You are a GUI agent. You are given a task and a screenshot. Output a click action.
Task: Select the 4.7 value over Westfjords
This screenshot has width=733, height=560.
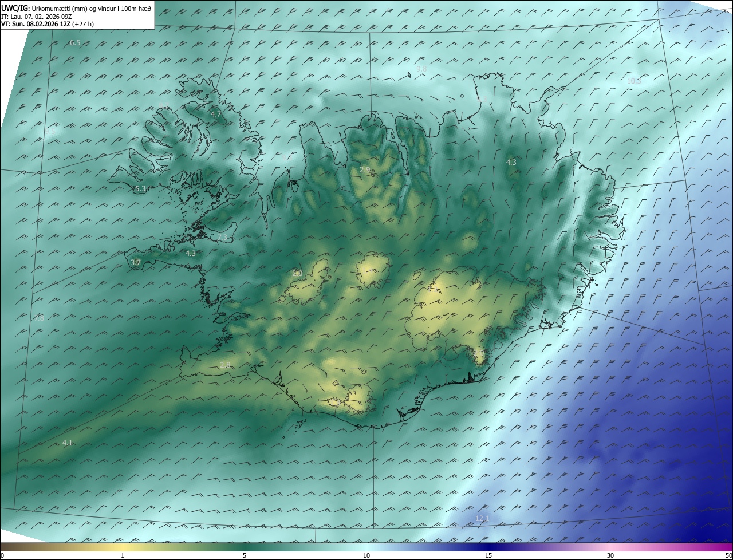216,115
